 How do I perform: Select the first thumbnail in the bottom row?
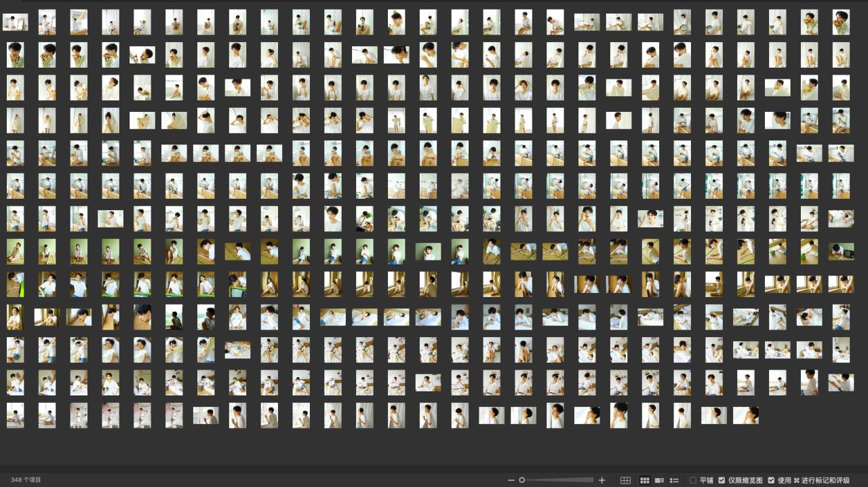(x=15, y=415)
